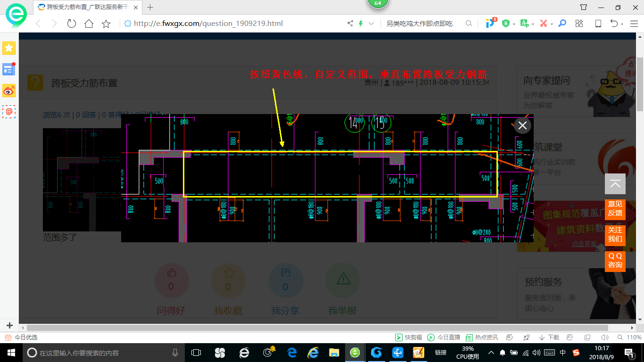Open the green shield payment extension

pyautogui.click(x=506, y=23)
